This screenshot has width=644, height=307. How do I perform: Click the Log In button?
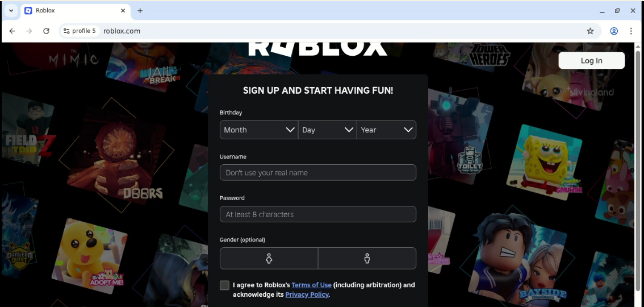[x=591, y=60]
